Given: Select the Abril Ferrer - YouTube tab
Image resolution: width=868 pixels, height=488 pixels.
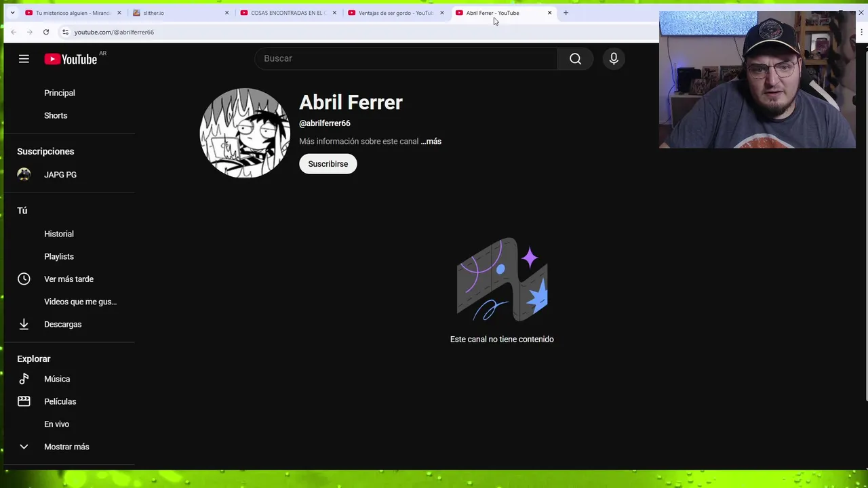Looking at the screenshot, I should click(504, 13).
